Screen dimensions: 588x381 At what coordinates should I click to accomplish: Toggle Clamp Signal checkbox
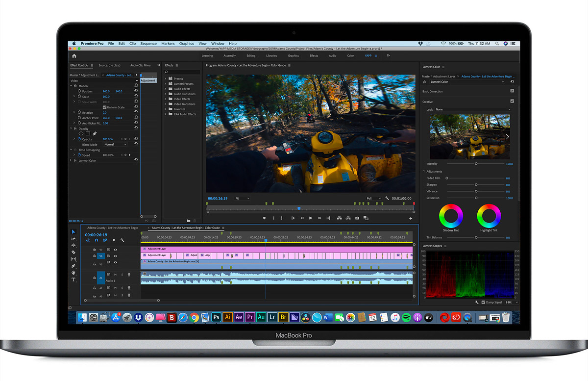(x=483, y=303)
